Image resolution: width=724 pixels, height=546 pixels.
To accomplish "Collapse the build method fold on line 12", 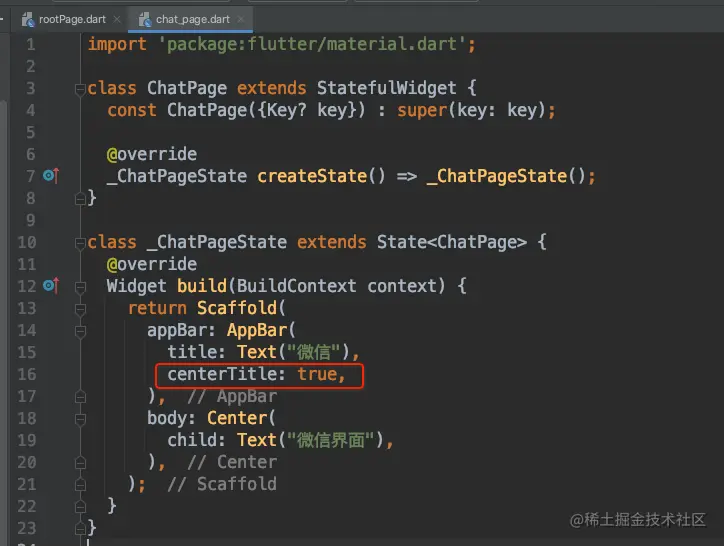I will coord(80,287).
